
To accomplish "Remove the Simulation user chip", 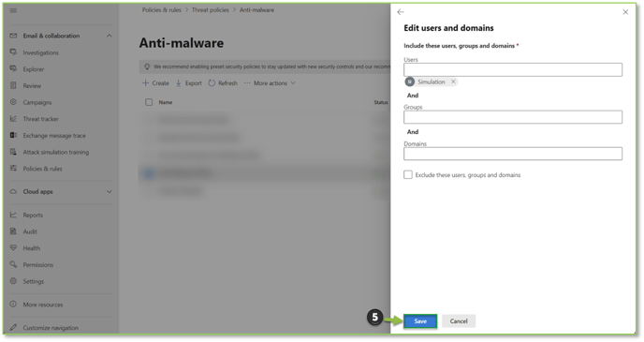I will [453, 82].
